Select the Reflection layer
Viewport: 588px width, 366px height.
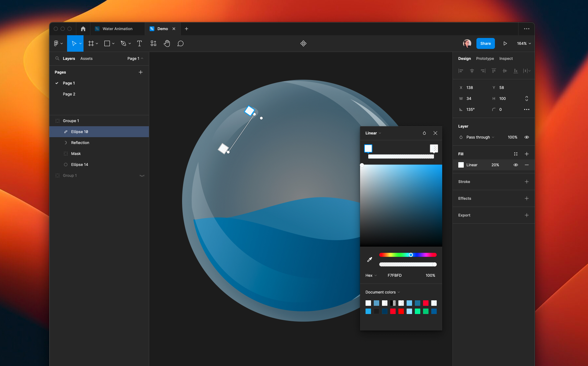pos(99,143)
